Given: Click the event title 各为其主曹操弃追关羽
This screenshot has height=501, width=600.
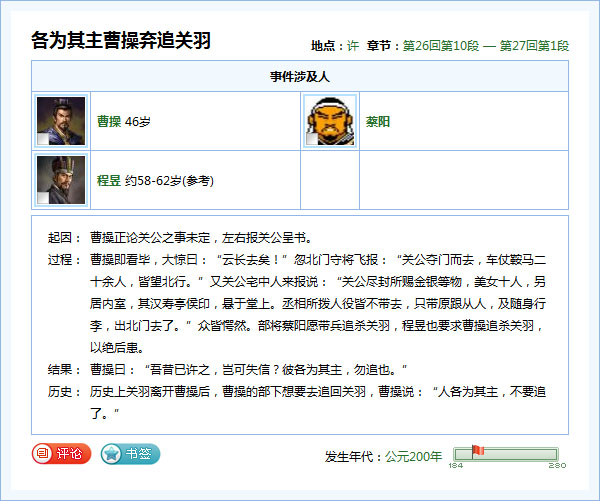Looking at the screenshot, I should pos(121,41).
